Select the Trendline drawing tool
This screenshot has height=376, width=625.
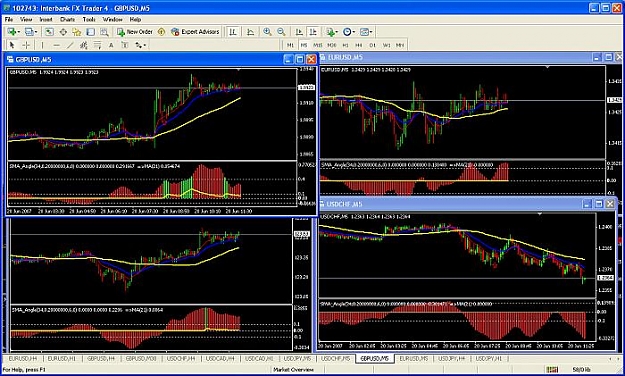point(70,45)
